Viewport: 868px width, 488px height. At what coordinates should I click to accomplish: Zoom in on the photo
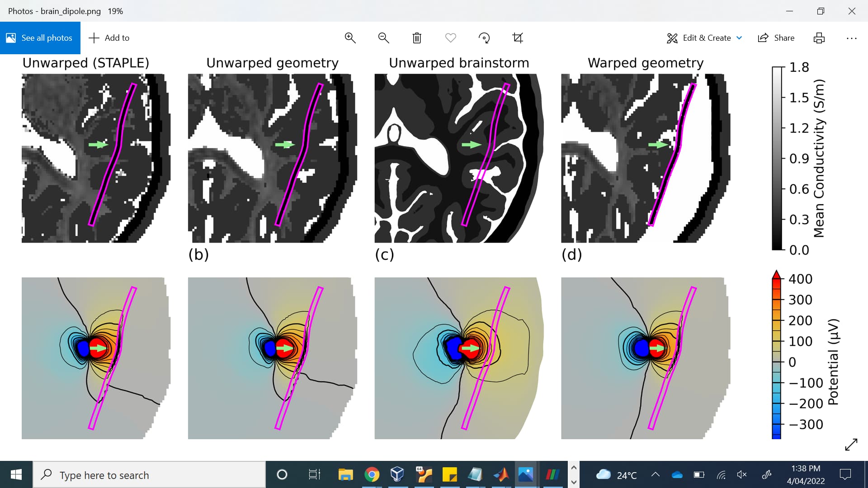(350, 38)
